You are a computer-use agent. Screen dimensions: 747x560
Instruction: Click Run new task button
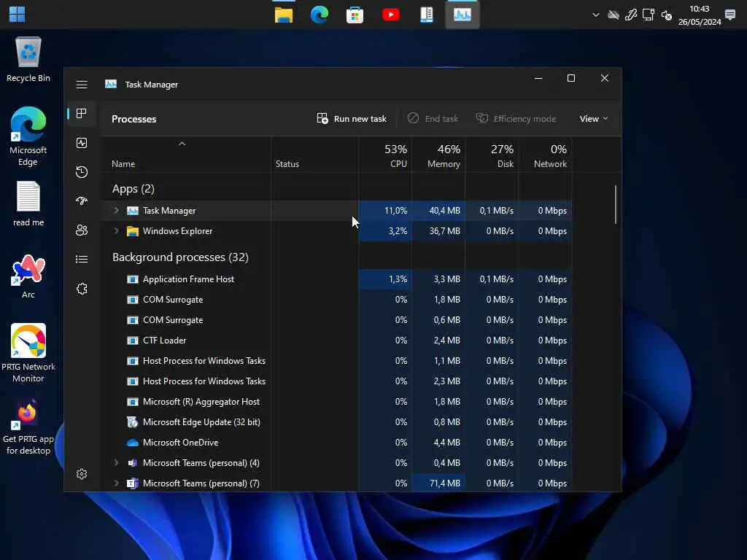pyautogui.click(x=352, y=119)
